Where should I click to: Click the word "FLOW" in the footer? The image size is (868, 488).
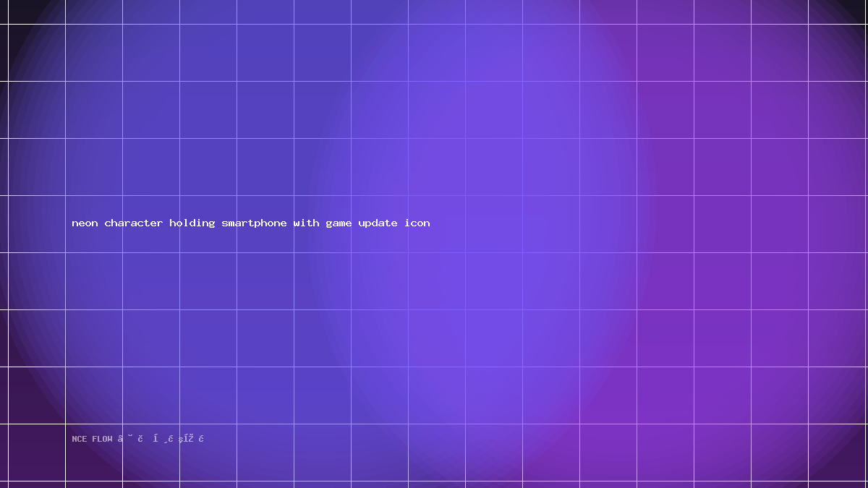click(x=103, y=439)
